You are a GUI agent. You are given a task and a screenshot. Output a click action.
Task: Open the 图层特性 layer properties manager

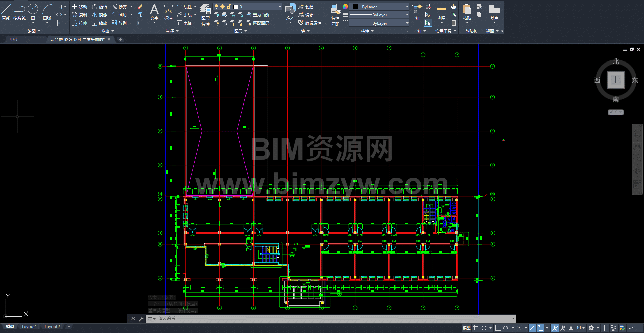205,15
